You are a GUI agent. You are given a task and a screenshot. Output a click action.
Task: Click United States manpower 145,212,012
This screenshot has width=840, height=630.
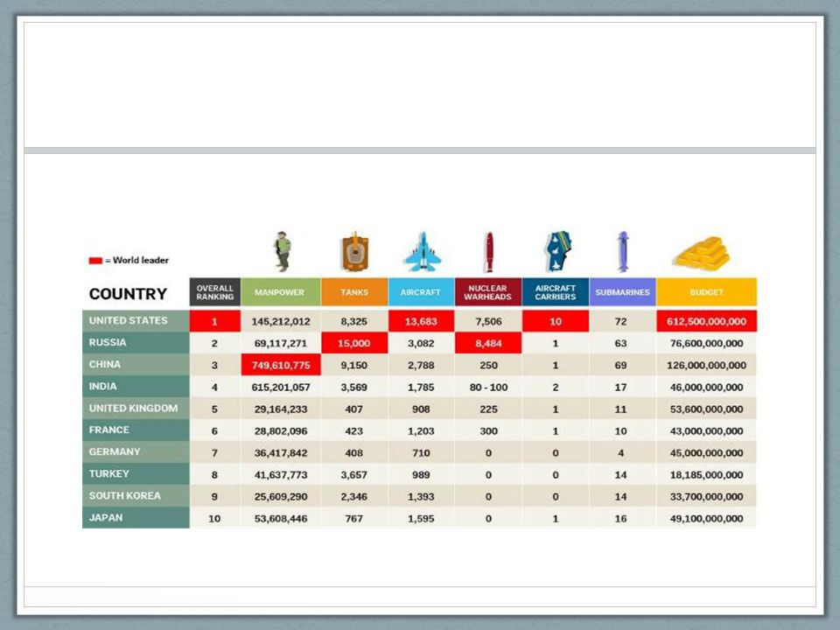tap(281, 321)
